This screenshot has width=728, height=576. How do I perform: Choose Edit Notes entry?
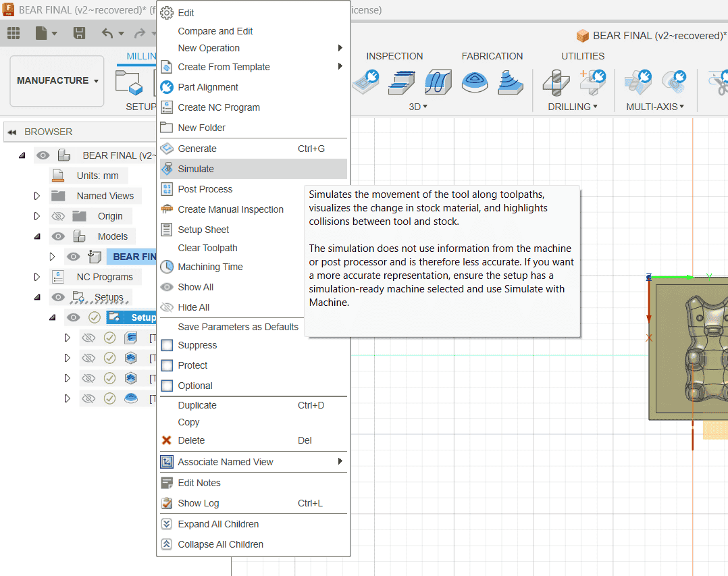coord(253,483)
